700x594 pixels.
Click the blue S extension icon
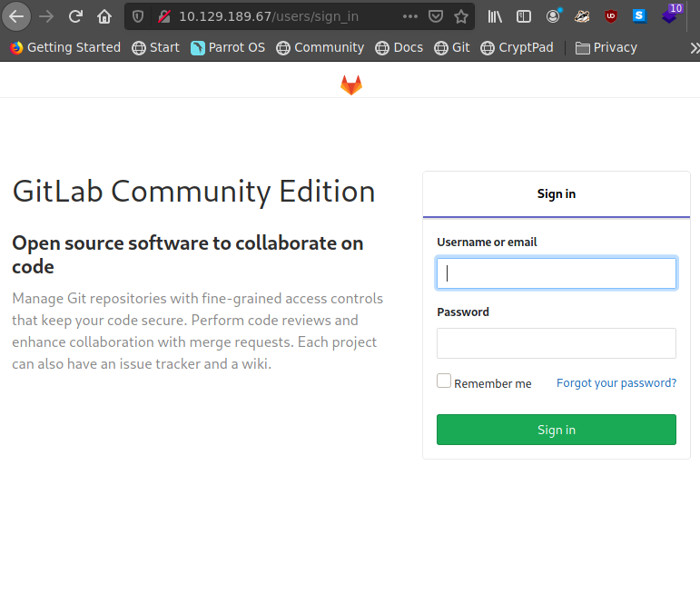point(639,16)
